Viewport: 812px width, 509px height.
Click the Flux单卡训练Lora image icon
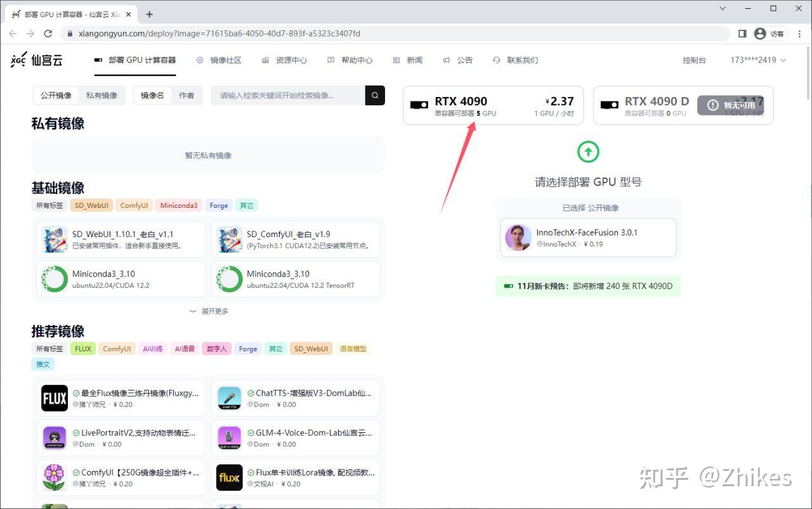[x=229, y=477]
